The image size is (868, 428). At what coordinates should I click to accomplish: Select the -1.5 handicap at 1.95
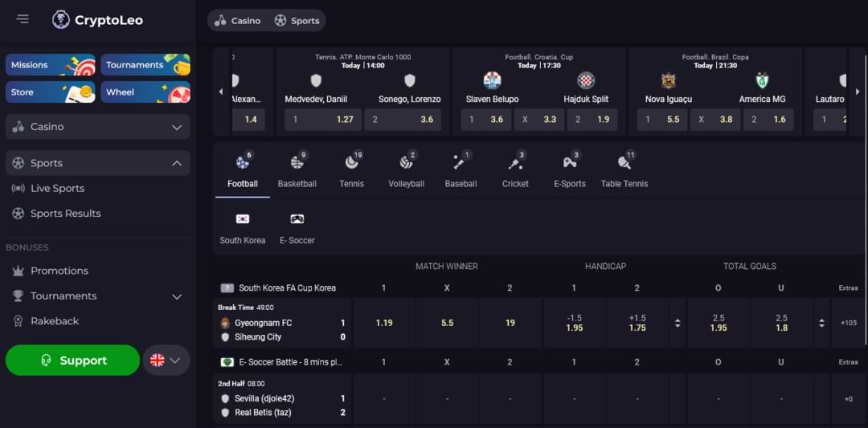point(574,323)
